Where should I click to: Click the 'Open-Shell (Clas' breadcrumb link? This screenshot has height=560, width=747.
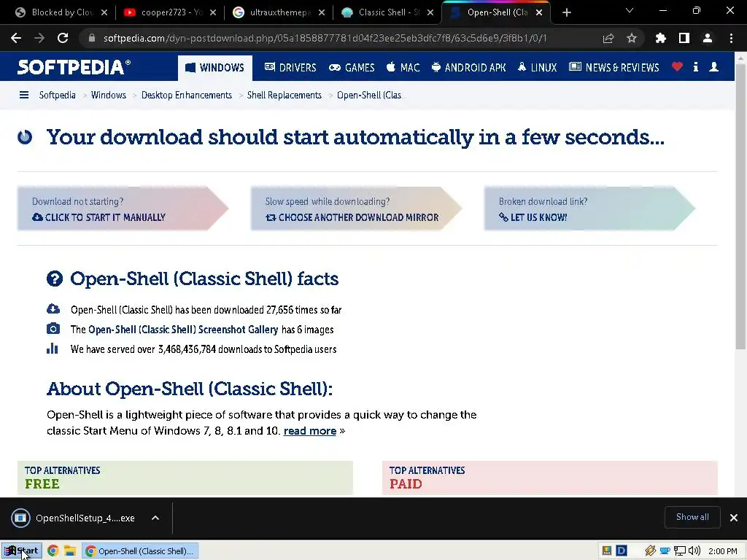pyautogui.click(x=369, y=96)
